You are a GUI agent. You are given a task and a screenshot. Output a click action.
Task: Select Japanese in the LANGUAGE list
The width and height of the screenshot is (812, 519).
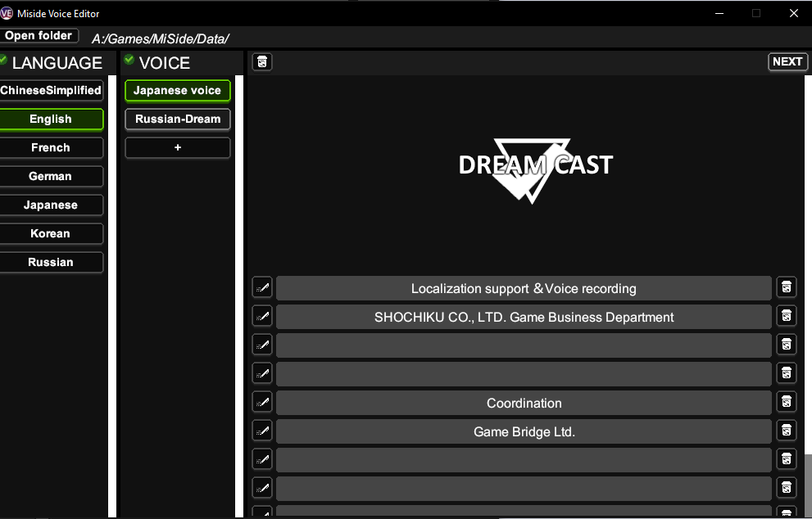click(x=51, y=205)
